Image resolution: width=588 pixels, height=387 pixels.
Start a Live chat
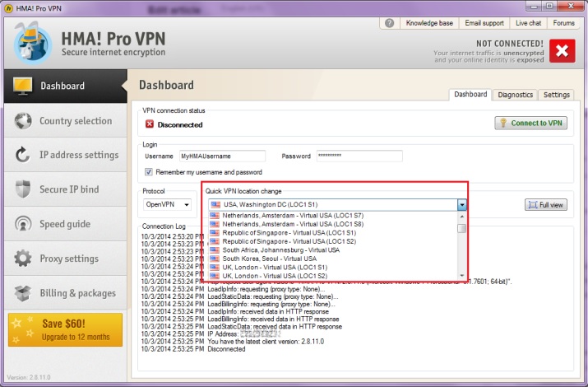click(528, 23)
